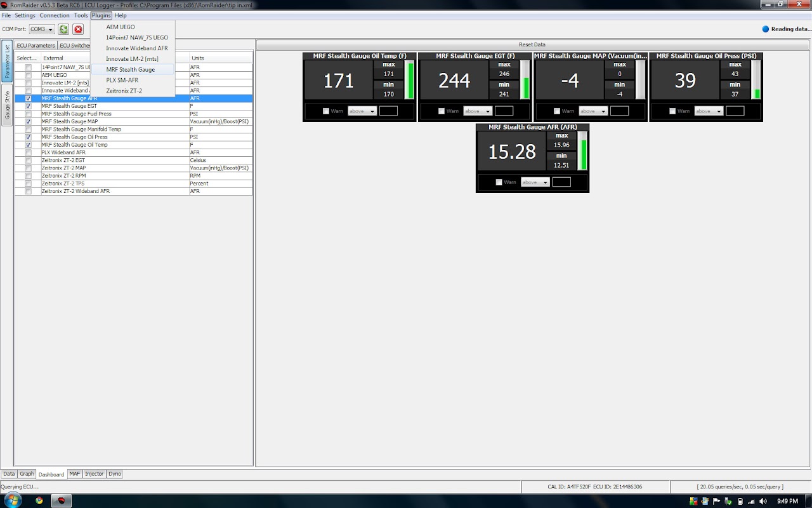
Task: Check MRF Stealth Gauge Manifold Temp checkbox
Action: (x=28, y=129)
